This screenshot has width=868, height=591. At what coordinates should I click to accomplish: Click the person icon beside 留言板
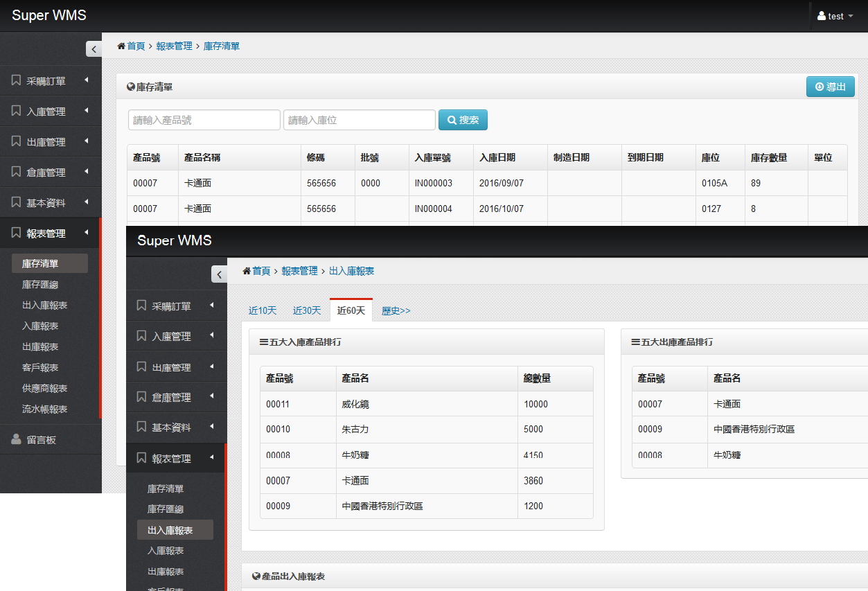pos(16,439)
